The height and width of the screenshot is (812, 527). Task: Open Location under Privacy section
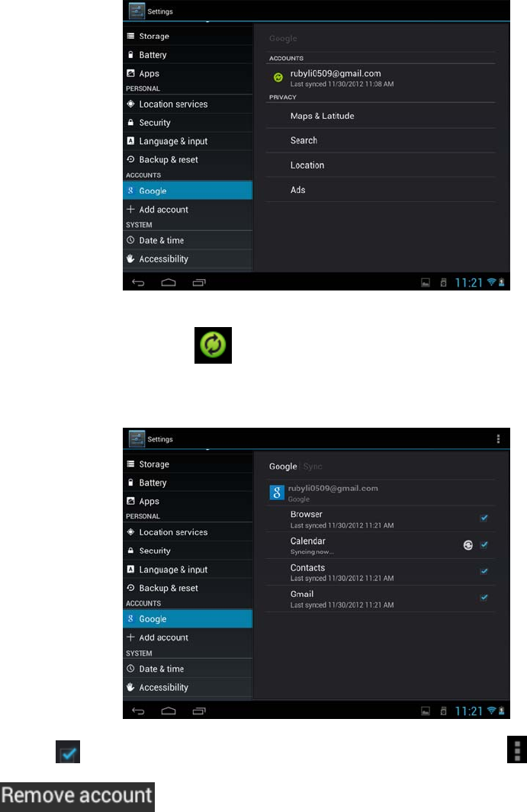pyautogui.click(x=381, y=165)
